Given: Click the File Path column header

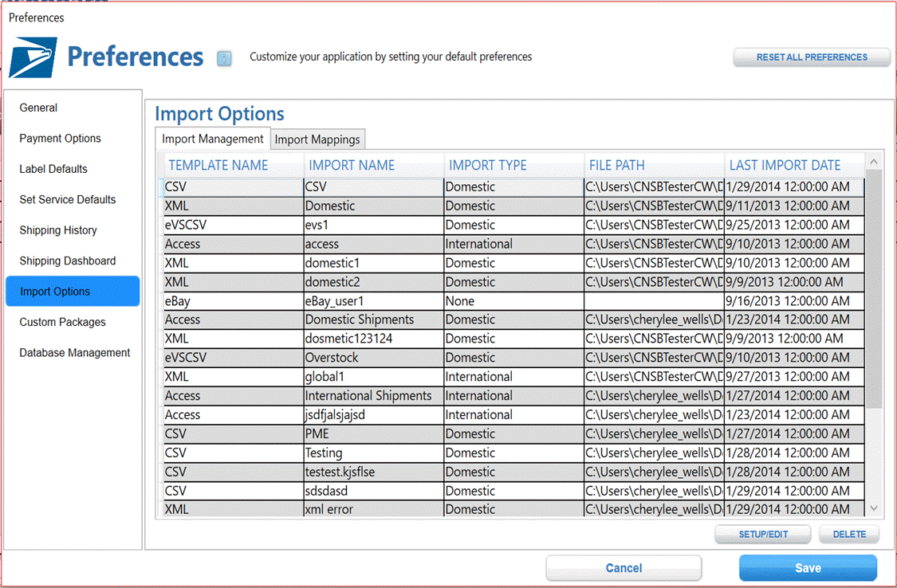Looking at the screenshot, I should point(655,165).
